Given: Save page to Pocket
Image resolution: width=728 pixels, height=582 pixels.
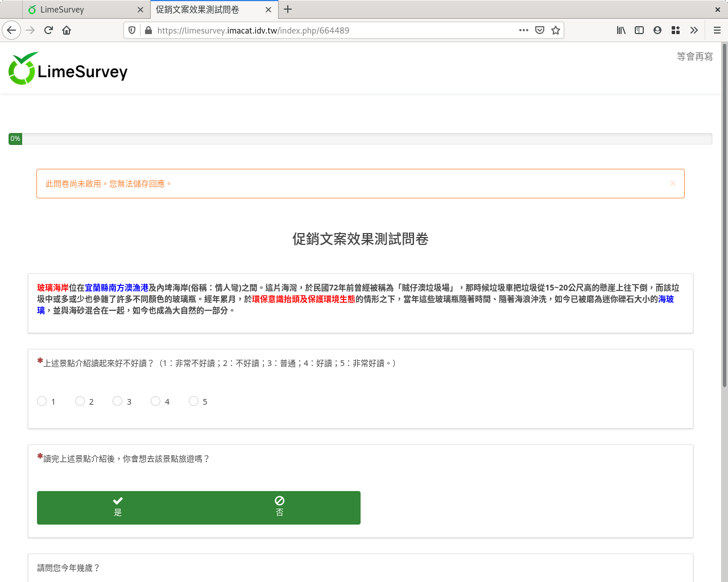Looking at the screenshot, I should pyautogui.click(x=540, y=30).
